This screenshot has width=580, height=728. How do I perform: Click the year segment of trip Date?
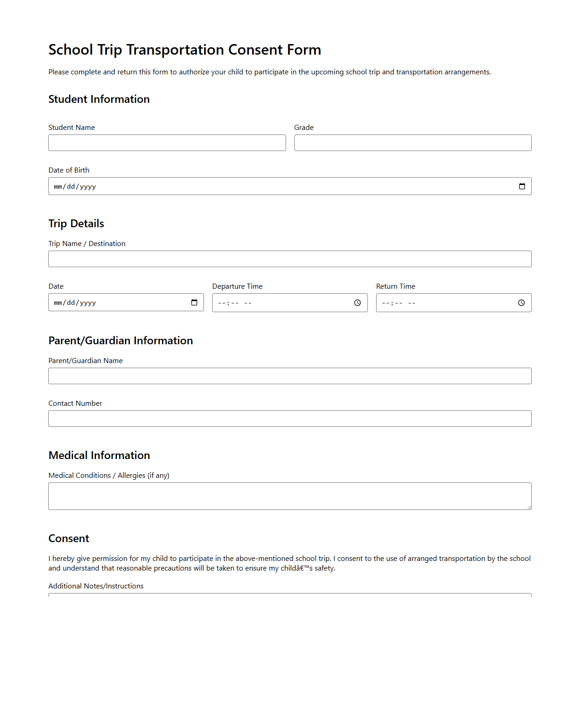click(x=88, y=302)
